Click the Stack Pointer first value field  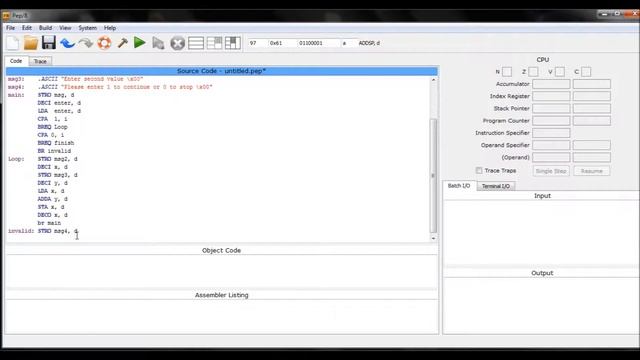click(x=551, y=109)
